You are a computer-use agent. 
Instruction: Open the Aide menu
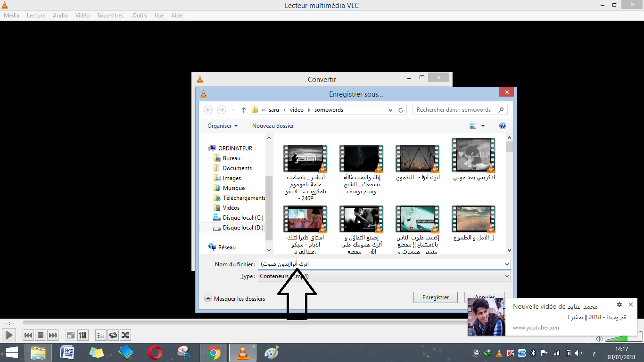point(177,16)
